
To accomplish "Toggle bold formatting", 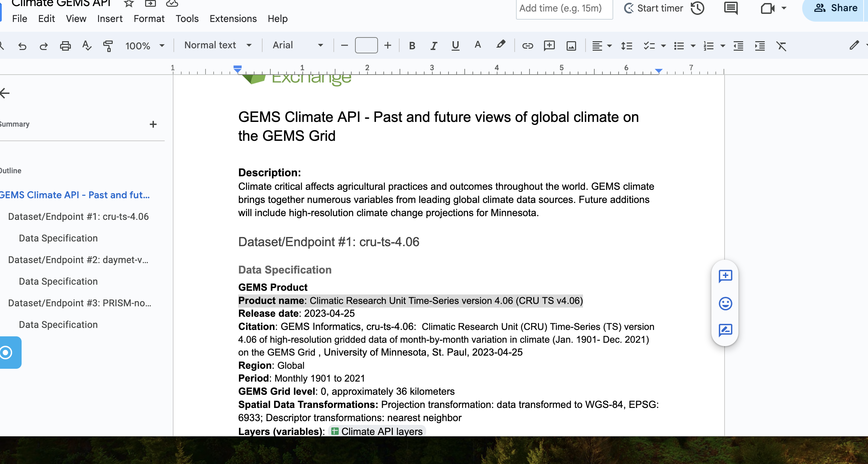I will pos(412,46).
